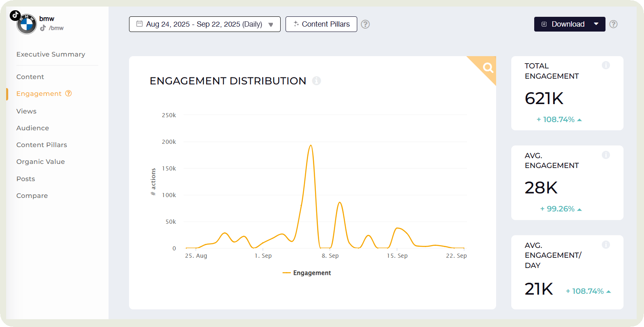Navigate to Organic Value in sidebar
The height and width of the screenshot is (327, 644).
(41, 162)
